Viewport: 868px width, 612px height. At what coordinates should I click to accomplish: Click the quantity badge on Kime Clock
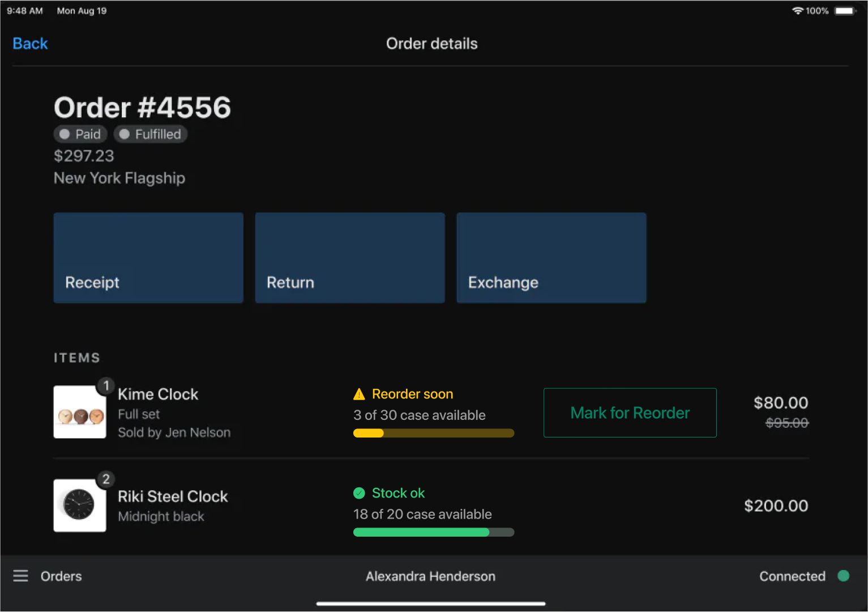tap(106, 386)
